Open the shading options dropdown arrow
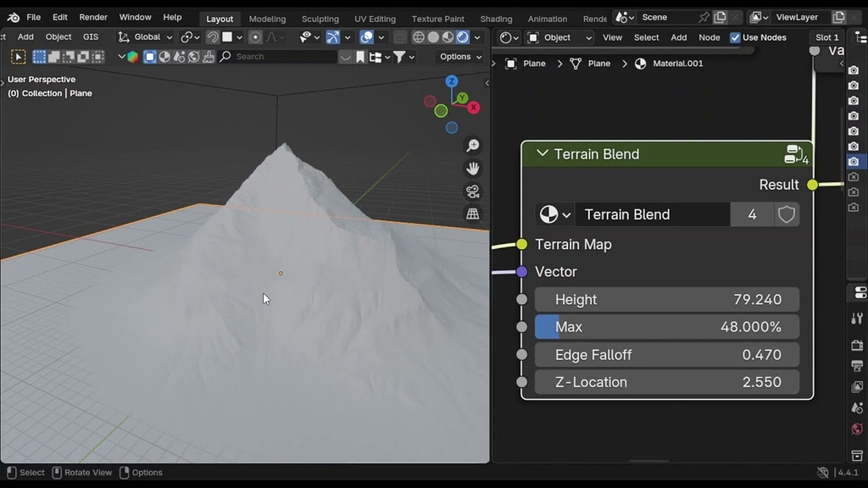This screenshot has width=868, height=488. [477, 37]
